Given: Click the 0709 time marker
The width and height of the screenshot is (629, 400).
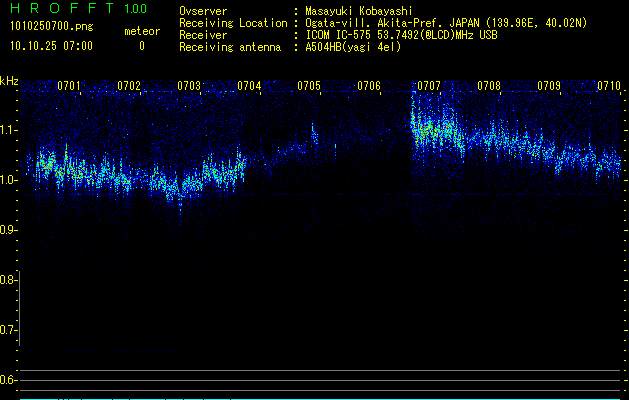Looking at the screenshot, I should pos(549,86).
